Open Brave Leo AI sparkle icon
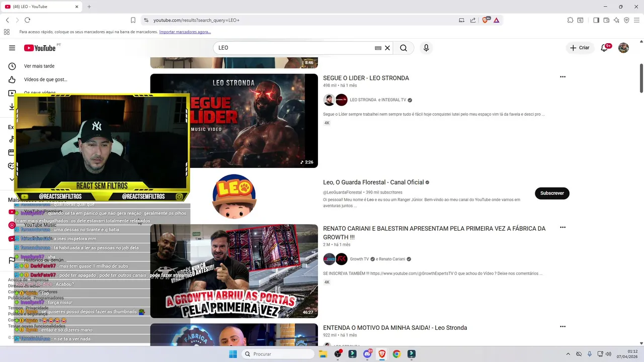Image resolution: width=644 pixels, height=362 pixels. [616, 20]
